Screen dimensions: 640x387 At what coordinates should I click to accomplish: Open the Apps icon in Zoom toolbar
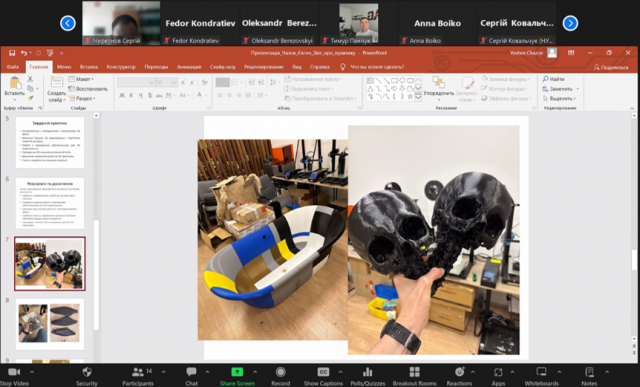[x=498, y=372]
